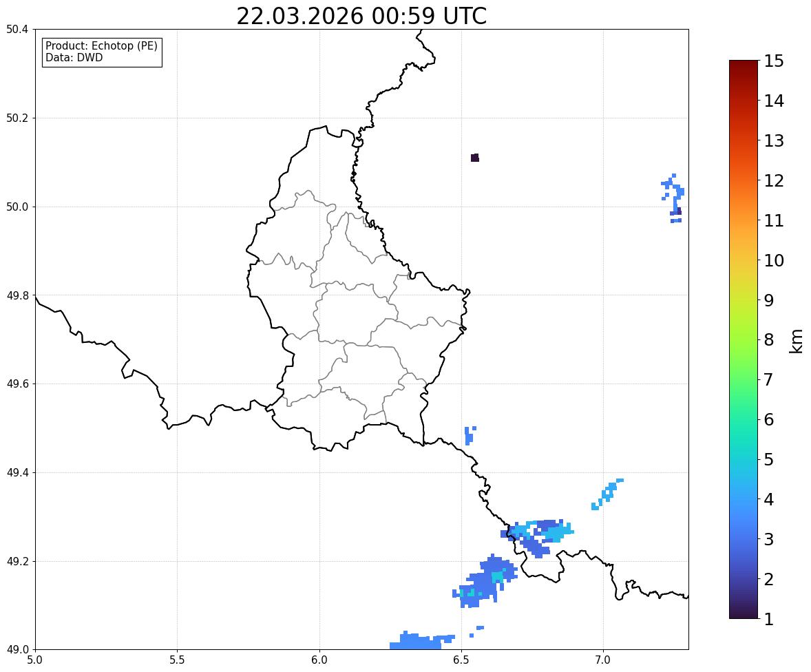This screenshot has height=672, width=811.
Task: Click the x-axis tick label 5.0
Action: coord(35,660)
